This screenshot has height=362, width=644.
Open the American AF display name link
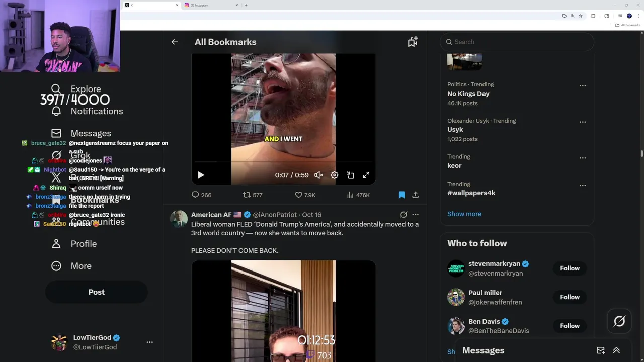pos(216,215)
